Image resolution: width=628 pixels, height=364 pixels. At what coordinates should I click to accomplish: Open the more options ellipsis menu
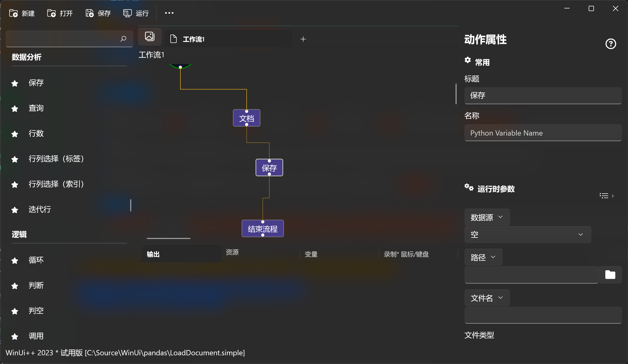(x=169, y=13)
